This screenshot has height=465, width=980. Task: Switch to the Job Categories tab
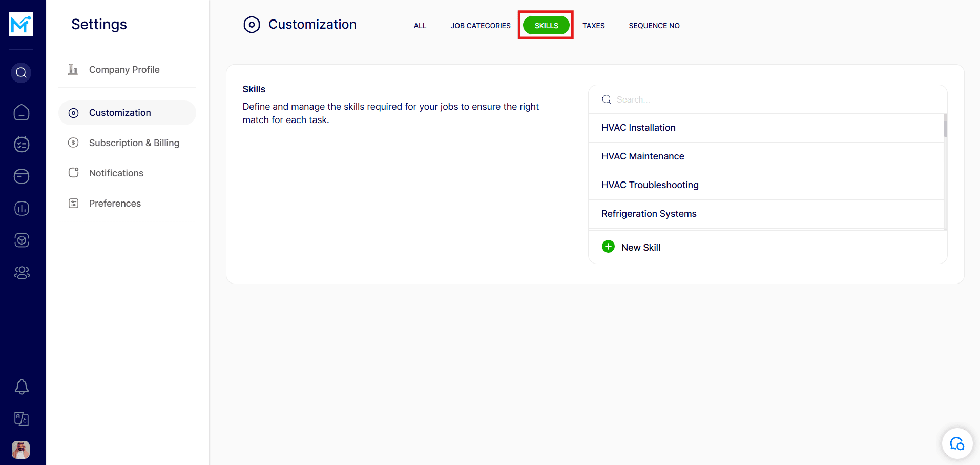tap(480, 26)
